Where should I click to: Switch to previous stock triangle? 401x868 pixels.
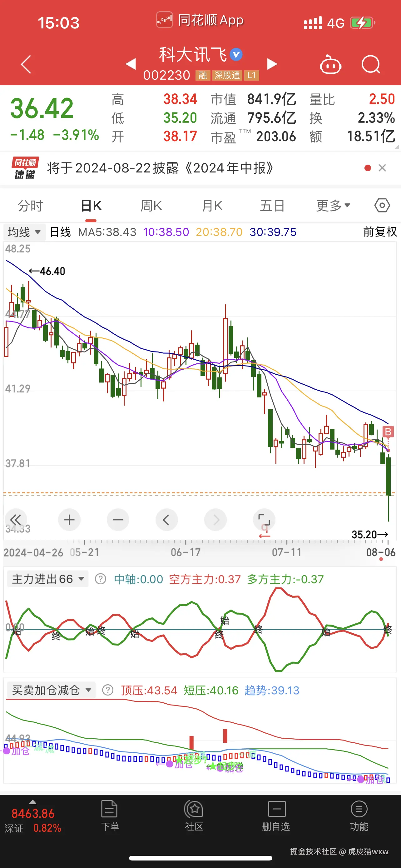[x=131, y=64]
